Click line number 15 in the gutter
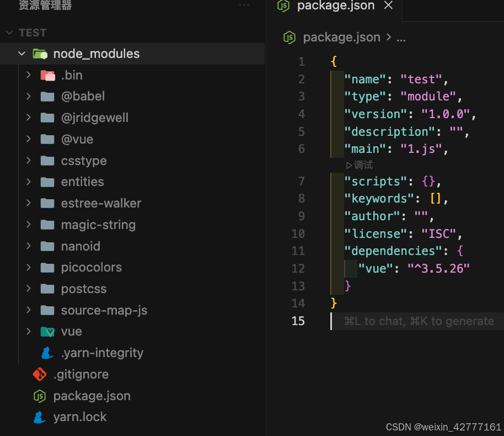Viewport: 504px width, 436px height. pos(298,321)
